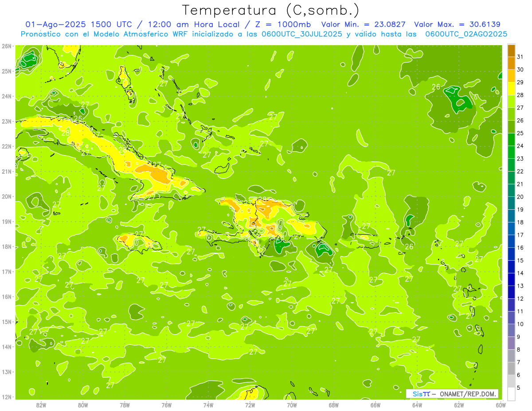
Task: Select the legend swatch between 25 and 26
Action: click(x=511, y=126)
